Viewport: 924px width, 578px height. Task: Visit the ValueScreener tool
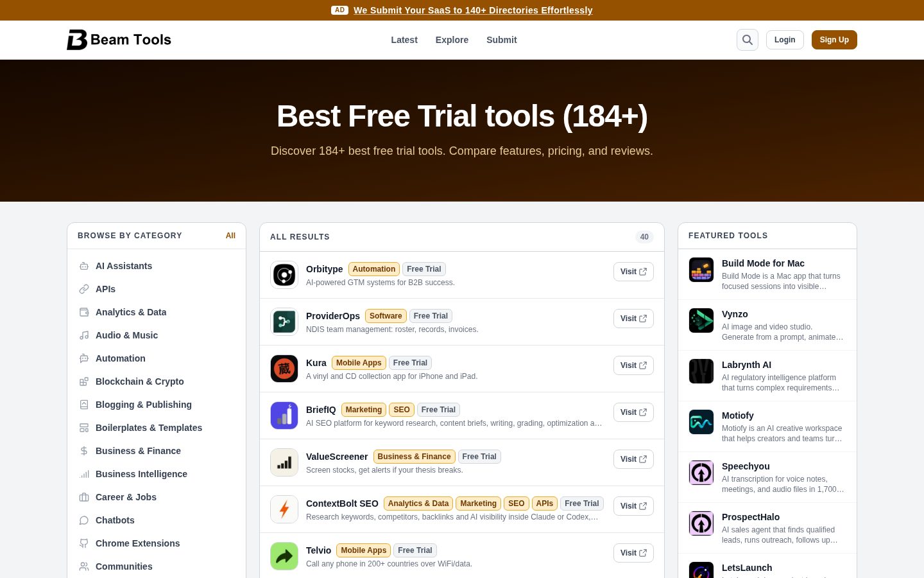coord(633,459)
